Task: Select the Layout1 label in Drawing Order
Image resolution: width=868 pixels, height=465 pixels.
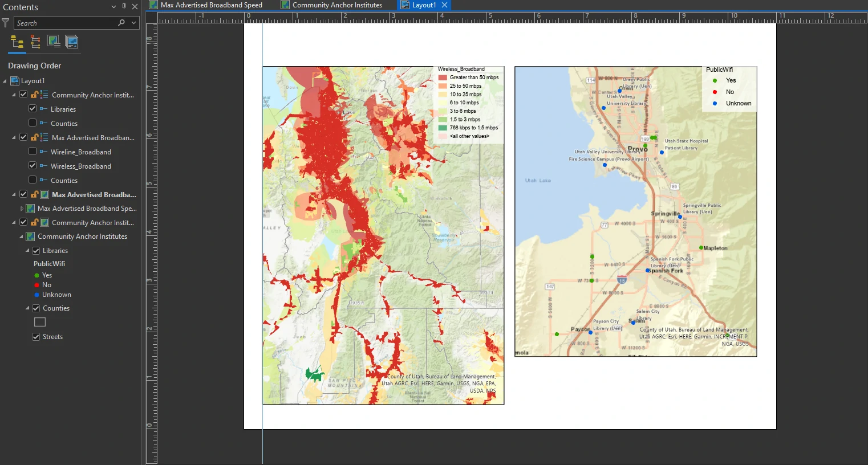Action: point(33,81)
